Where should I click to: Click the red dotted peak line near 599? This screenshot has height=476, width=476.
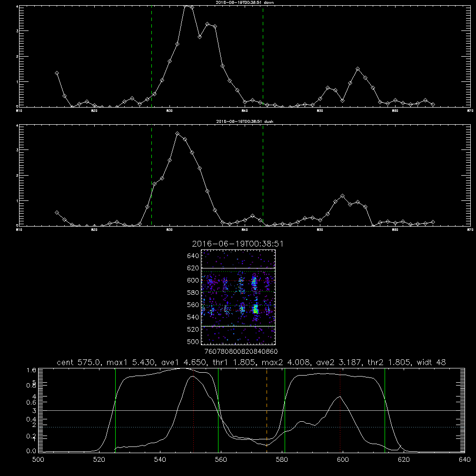340,410
